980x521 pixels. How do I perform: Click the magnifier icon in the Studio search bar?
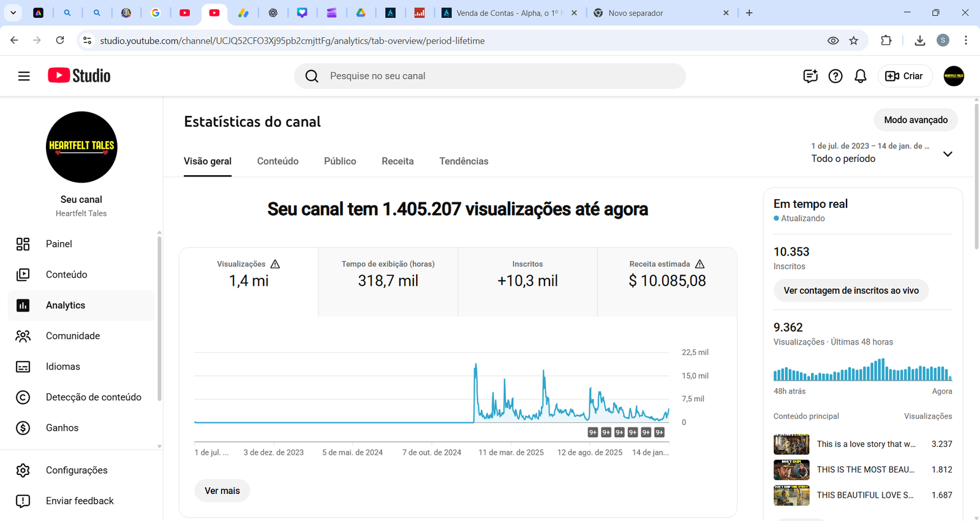[312, 76]
